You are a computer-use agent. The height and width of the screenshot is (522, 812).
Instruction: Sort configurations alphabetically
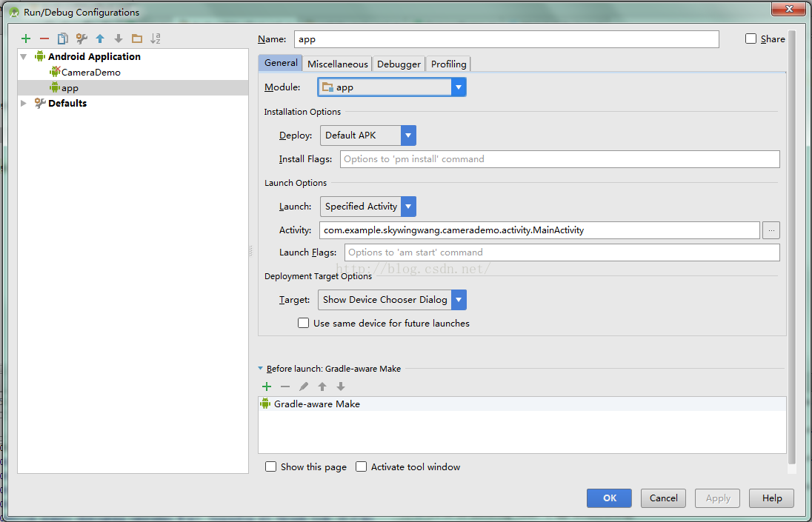coord(156,39)
